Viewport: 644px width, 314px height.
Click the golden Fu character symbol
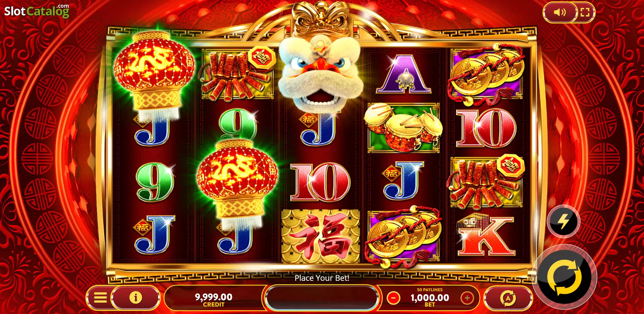320,236
